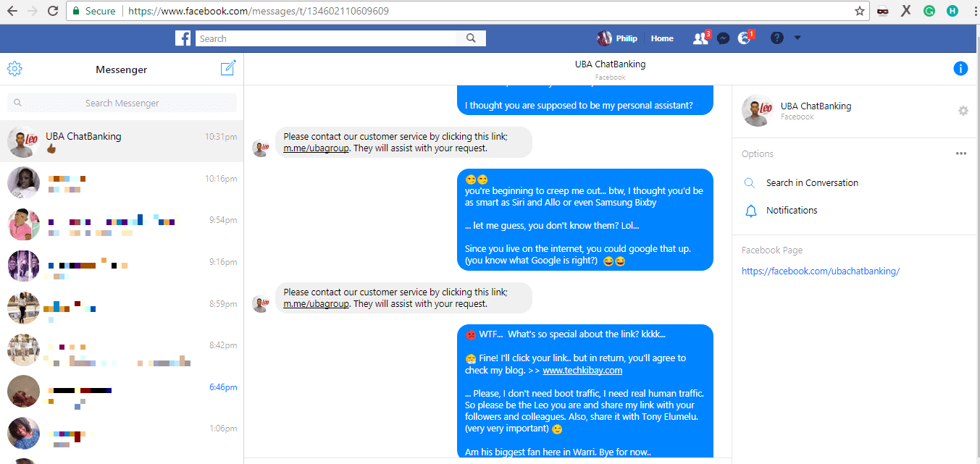The image size is (980, 464).
Task: Select UBA ChatBanking conversation in list
Action: click(x=122, y=141)
